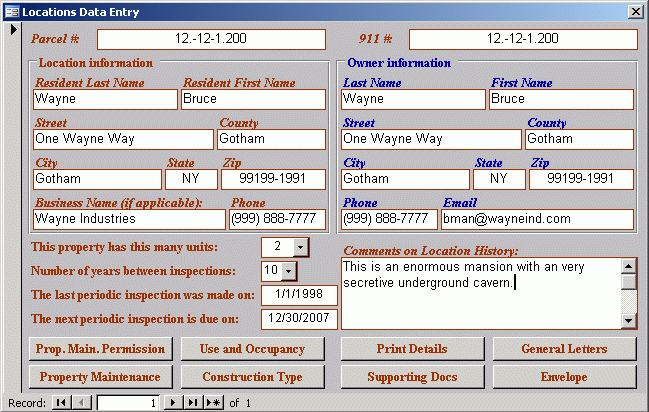649x412 pixels.
Task: Click the last periodic inspection date field
Action: click(299, 295)
